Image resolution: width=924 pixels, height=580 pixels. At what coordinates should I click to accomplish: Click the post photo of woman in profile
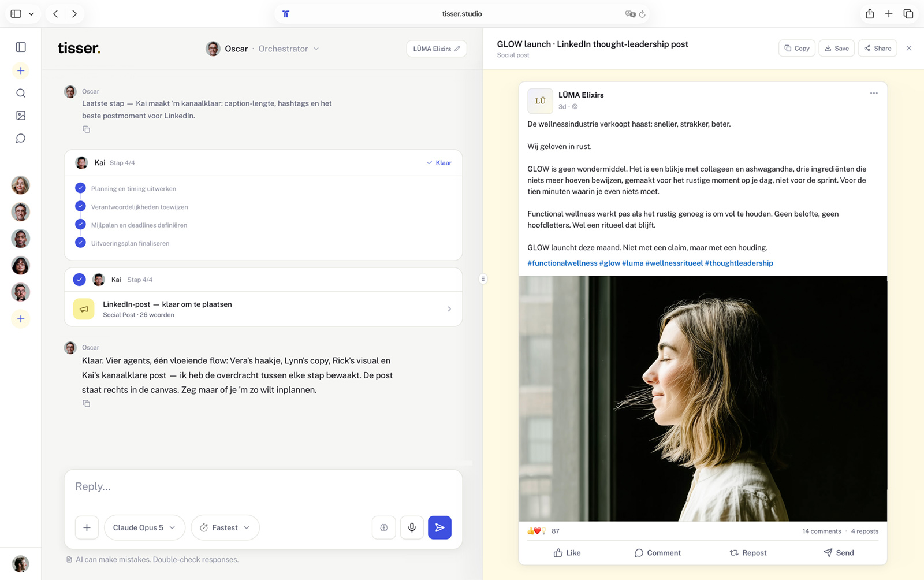click(703, 399)
